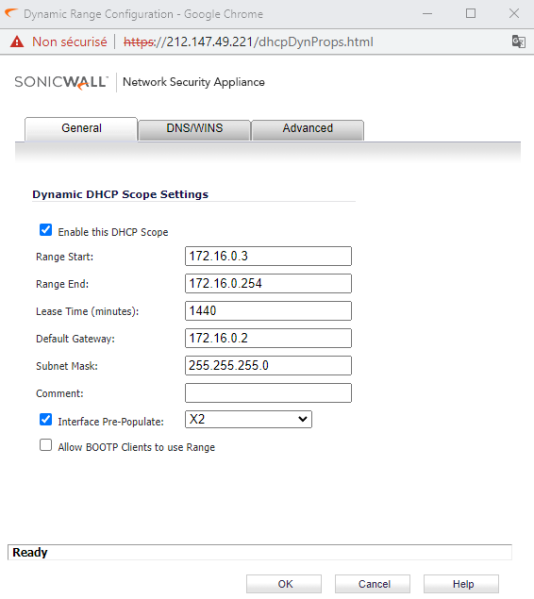The width and height of the screenshot is (534, 599).
Task: Uncheck the Interface Pre-Populate checkbox
Action: click(46, 419)
